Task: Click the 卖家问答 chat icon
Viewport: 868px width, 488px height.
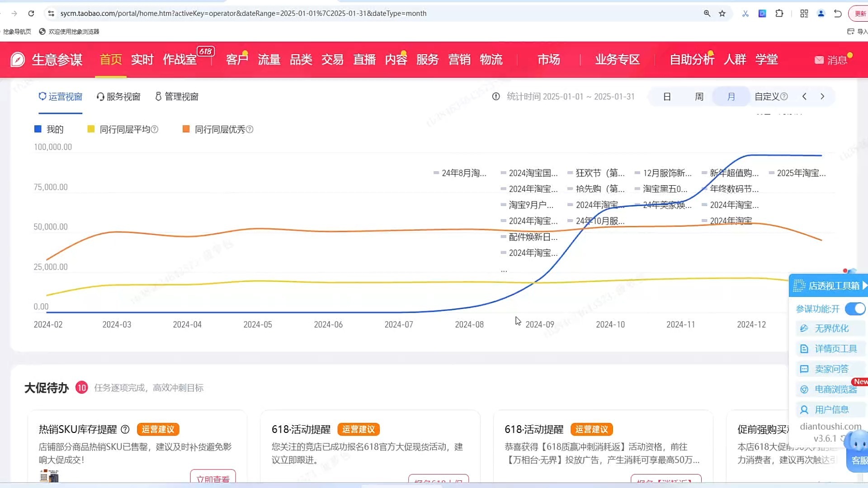Action: point(804,369)
